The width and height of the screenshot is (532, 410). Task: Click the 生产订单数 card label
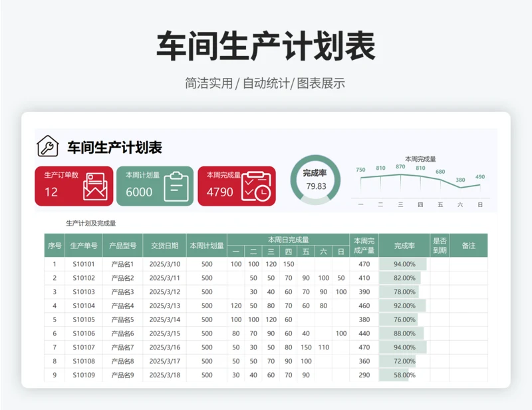(61, 175)
